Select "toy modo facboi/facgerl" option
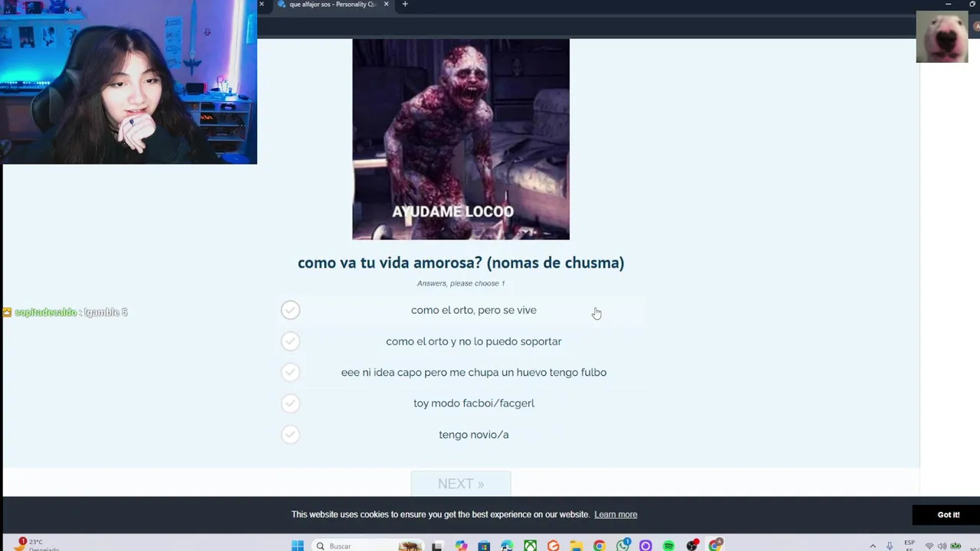Viewport: 980px width, 551px height. pyautogui.click(x=462, y=403)
